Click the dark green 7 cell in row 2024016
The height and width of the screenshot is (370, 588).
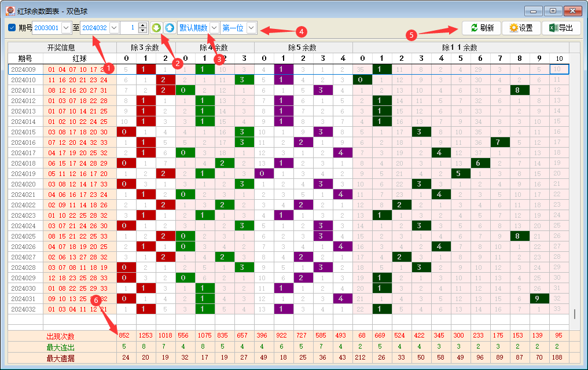pos(500,142)
